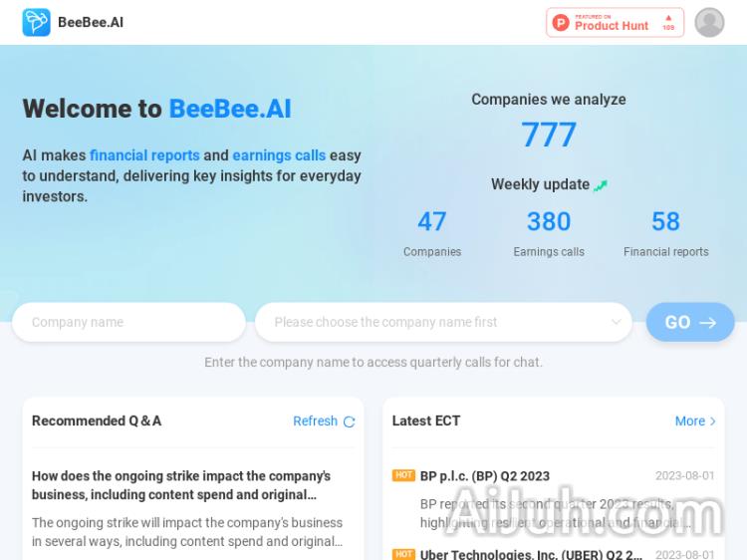The width and height of the screenshot is (747, 560).
Task: Click the HOT badge beside Uber Technologies
Action: click(403, 554)
